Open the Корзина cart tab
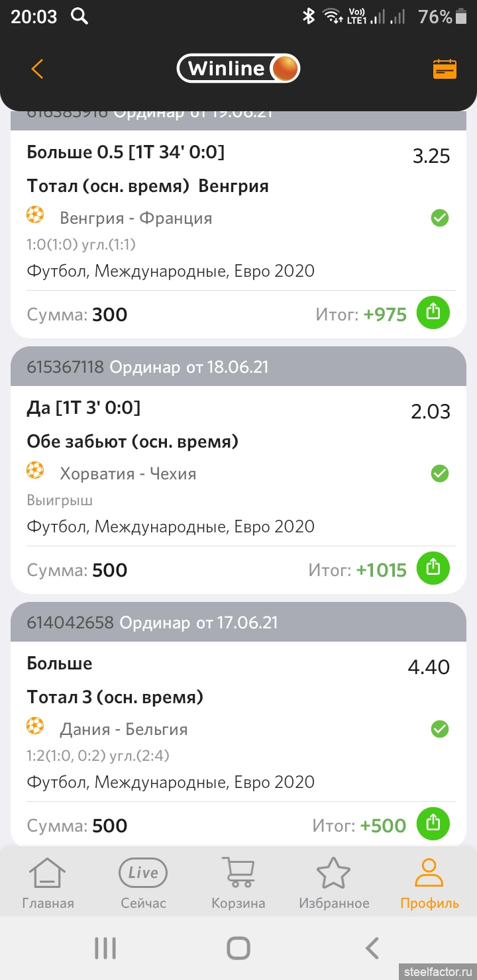Image resolution: width=477 pixels, height=980 pixels. (238, 883)
